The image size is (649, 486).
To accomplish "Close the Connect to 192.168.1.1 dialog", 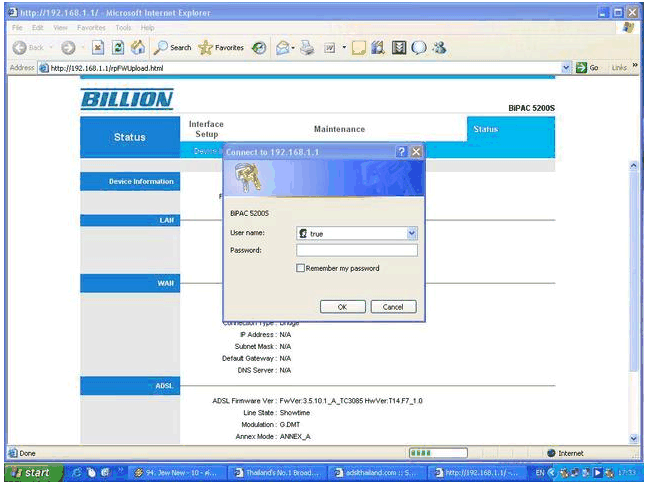I will [x=416, y=152].
